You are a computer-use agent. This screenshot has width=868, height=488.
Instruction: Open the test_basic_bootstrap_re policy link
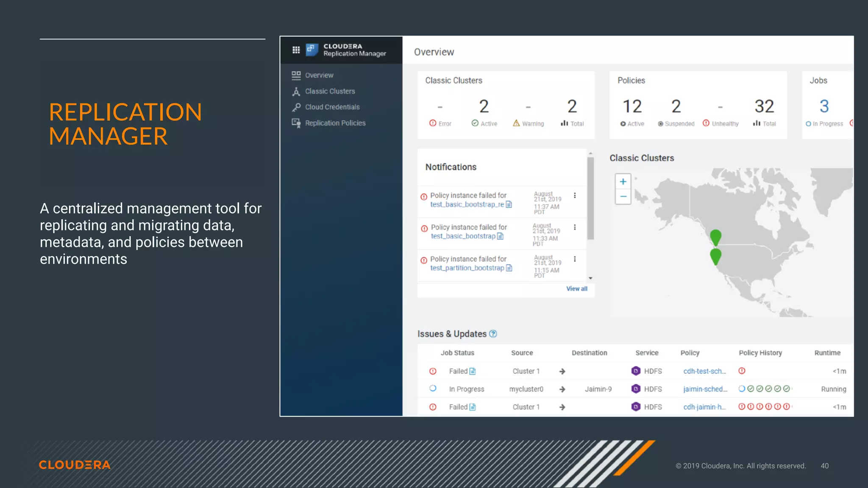coord(467,204)
